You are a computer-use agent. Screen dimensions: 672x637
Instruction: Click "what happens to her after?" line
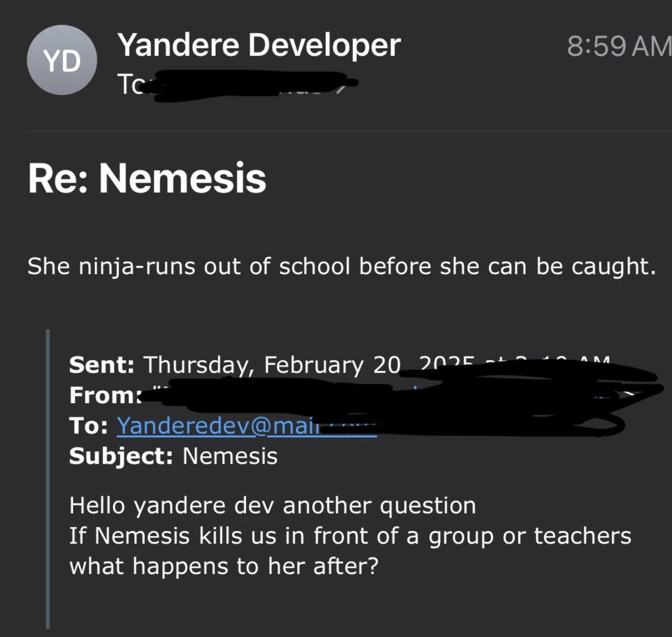point(224,566)
